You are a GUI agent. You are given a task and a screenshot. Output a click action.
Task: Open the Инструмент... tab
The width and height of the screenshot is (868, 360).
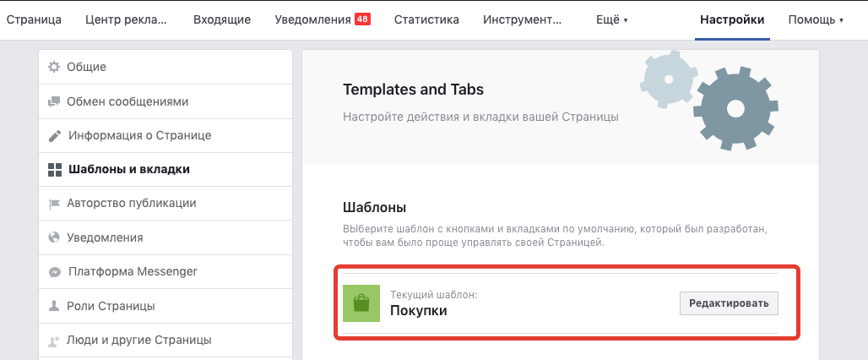click(522, 20)
